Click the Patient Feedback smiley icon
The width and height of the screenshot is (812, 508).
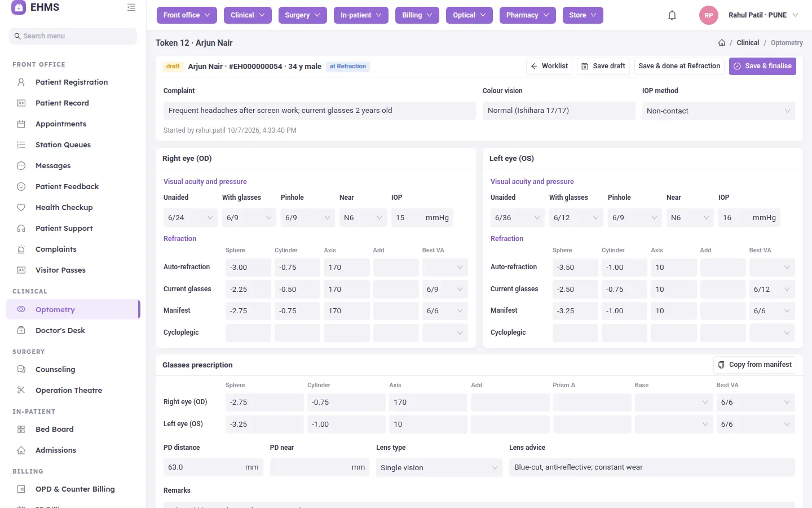(21, 186)
